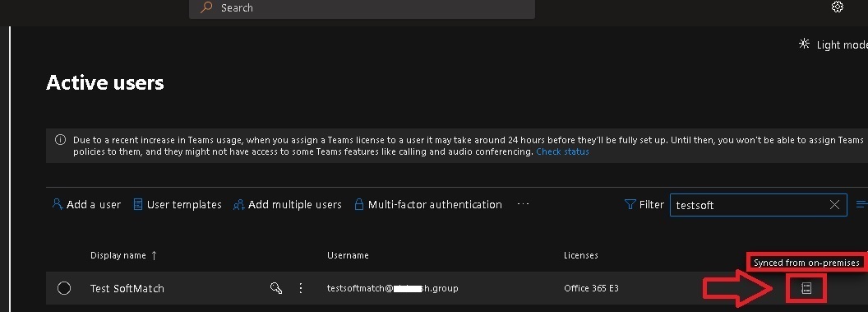Screen dimensions: 868x312
Task: Click Add a user
Action: (86, 204)
